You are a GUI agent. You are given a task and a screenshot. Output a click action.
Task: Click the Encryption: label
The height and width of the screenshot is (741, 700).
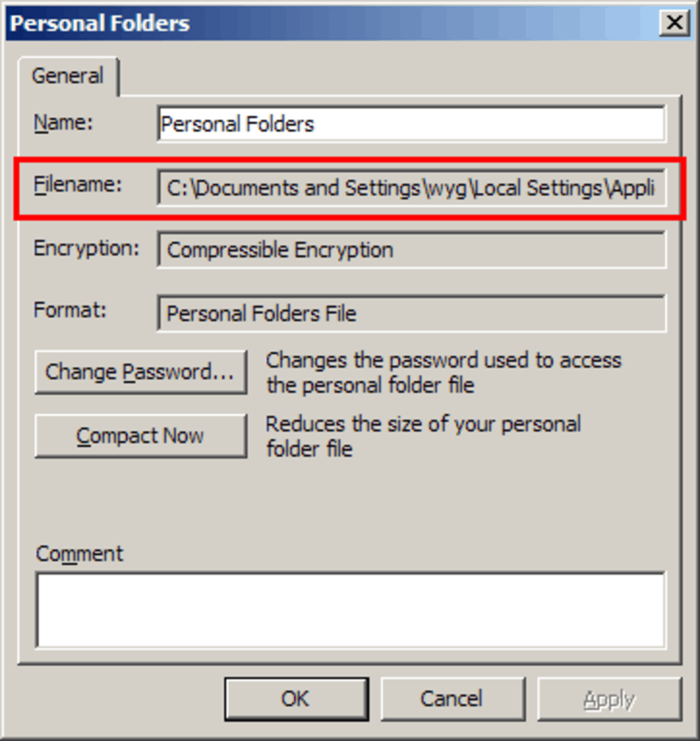[x=86, y=249]
